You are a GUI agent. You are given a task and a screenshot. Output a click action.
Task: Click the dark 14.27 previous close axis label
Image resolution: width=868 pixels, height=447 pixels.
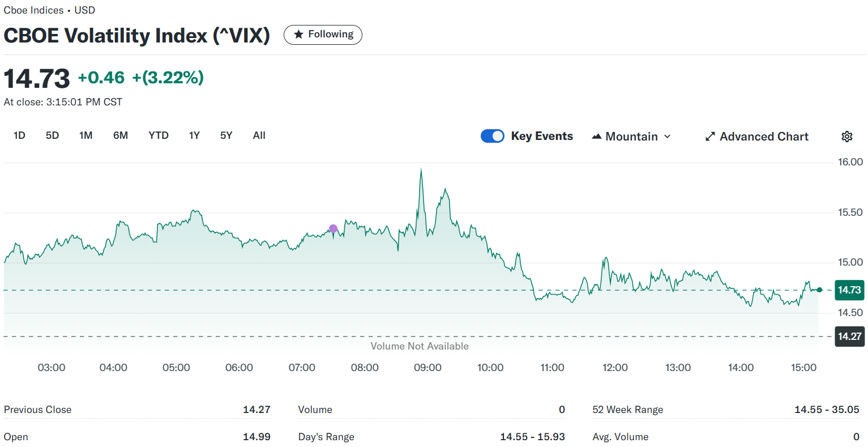tap(849, 337)
